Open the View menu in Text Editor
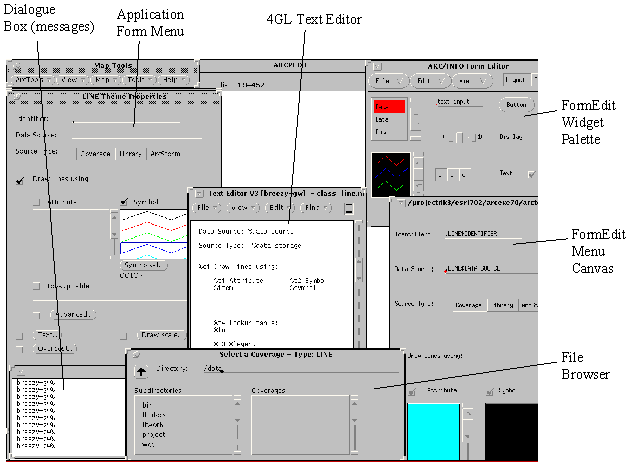Screen dimensions: 638x465 pos(243,207)
